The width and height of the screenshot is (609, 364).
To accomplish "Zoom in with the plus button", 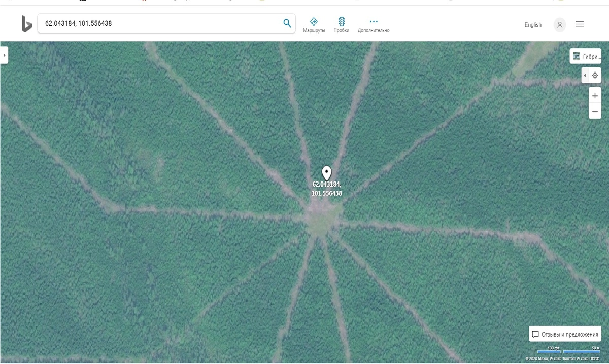I will [595, 96].
